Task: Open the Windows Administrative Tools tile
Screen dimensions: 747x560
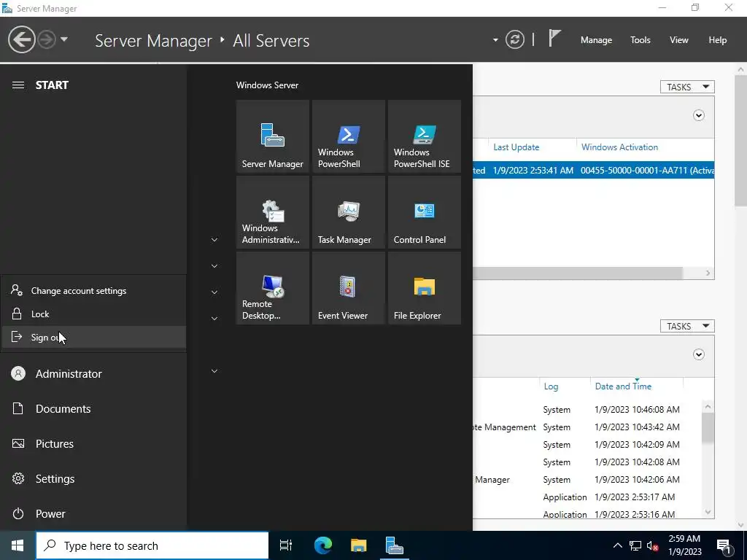Action: 273,212
